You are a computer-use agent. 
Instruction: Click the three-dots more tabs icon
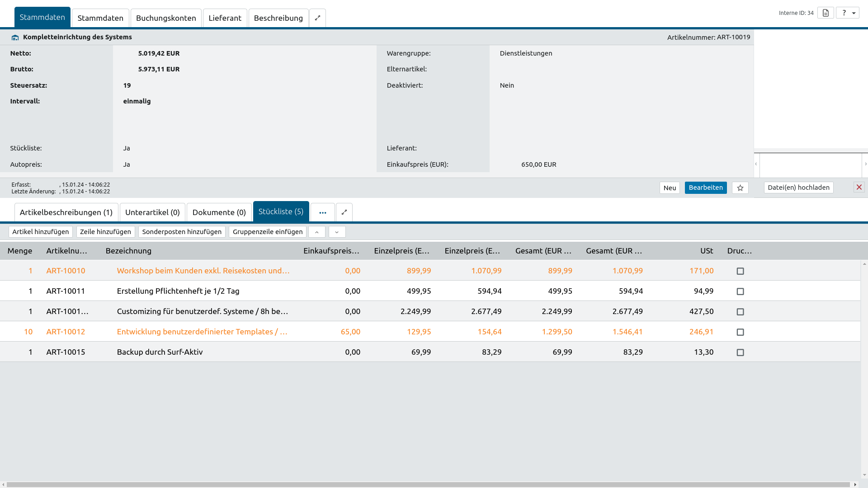pos(322,212)
